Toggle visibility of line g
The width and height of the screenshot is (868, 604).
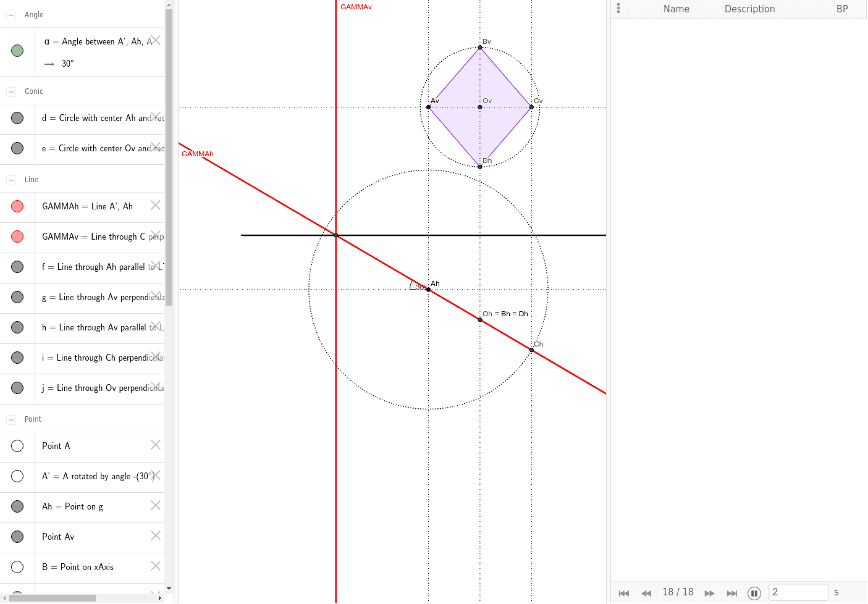click(x=17, y=297)
